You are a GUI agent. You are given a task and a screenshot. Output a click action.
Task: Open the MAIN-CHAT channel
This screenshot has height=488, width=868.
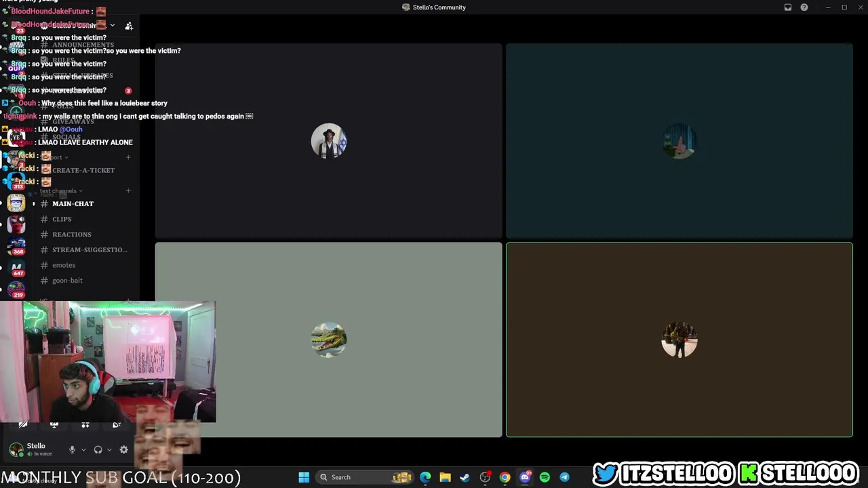point(85,203)
